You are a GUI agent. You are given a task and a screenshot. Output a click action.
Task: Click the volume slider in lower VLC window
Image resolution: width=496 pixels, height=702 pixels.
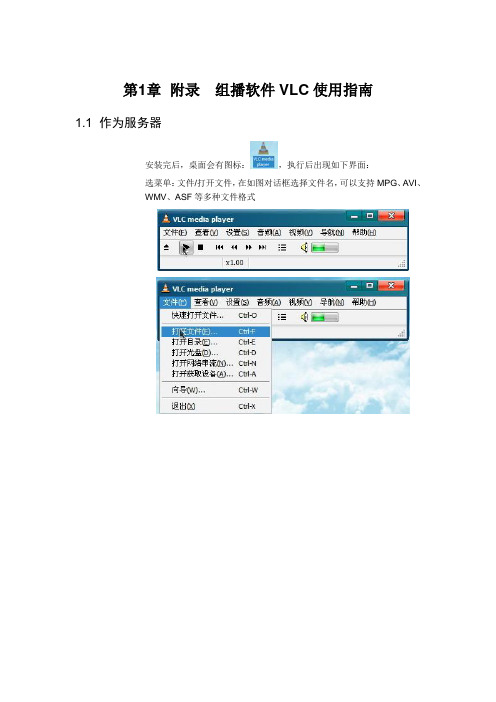pos(325,317)
